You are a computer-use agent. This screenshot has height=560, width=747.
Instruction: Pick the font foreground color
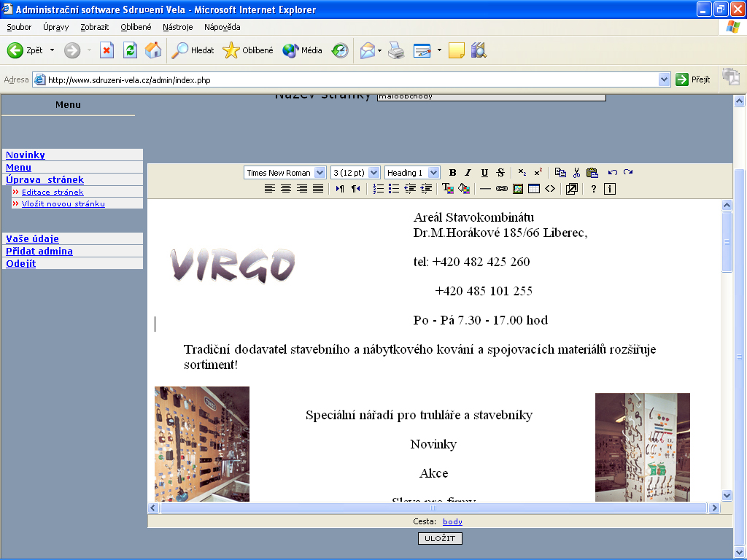click(448, 189)
